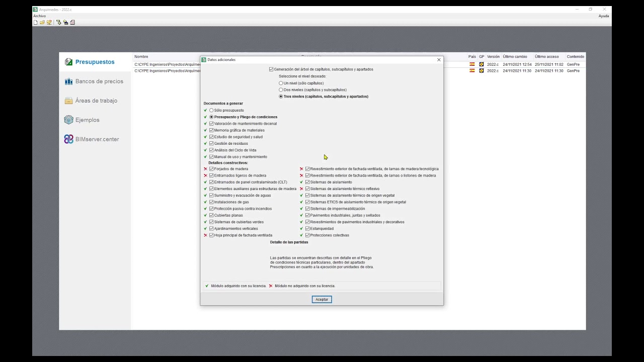
Task: Click the Spain flag in the 12:54 row
Action: [472, 64]
